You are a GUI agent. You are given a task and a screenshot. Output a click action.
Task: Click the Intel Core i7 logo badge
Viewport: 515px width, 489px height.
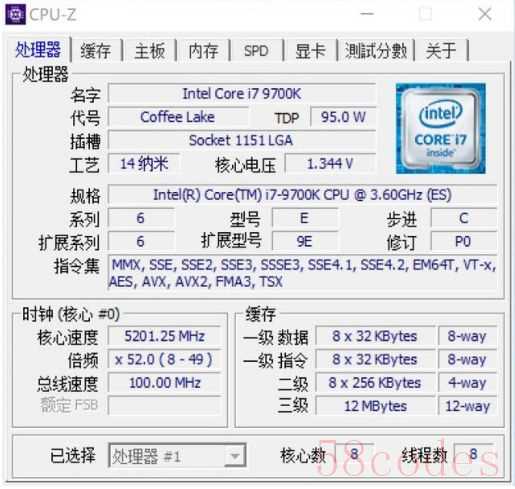coord(440,128)
